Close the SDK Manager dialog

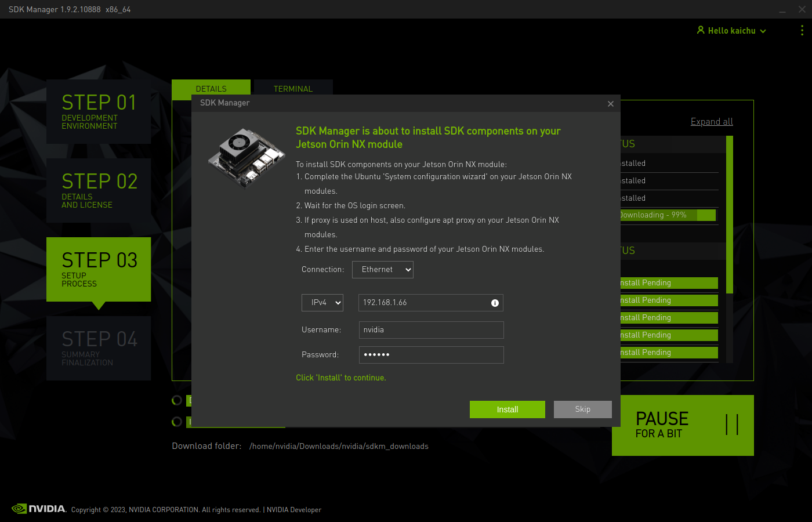point(610,104)
